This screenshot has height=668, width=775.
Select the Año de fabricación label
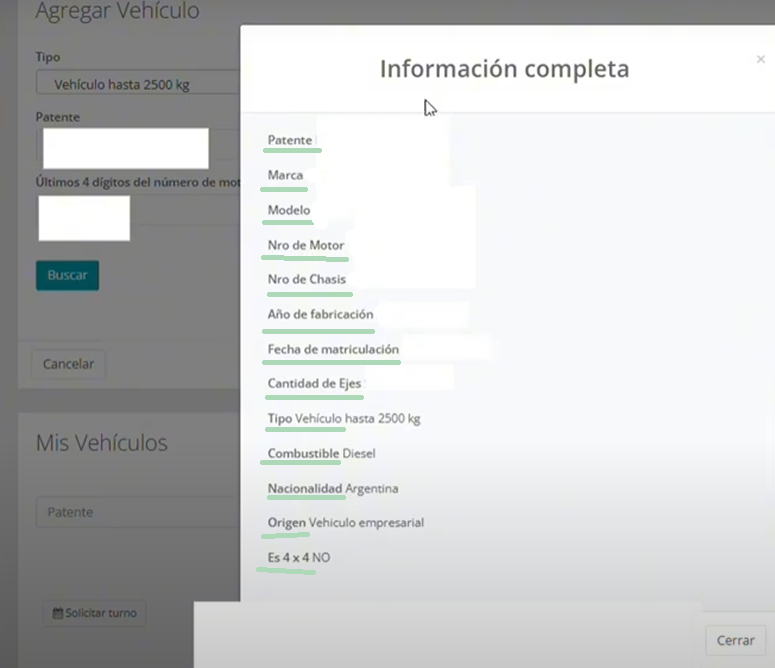320,314
